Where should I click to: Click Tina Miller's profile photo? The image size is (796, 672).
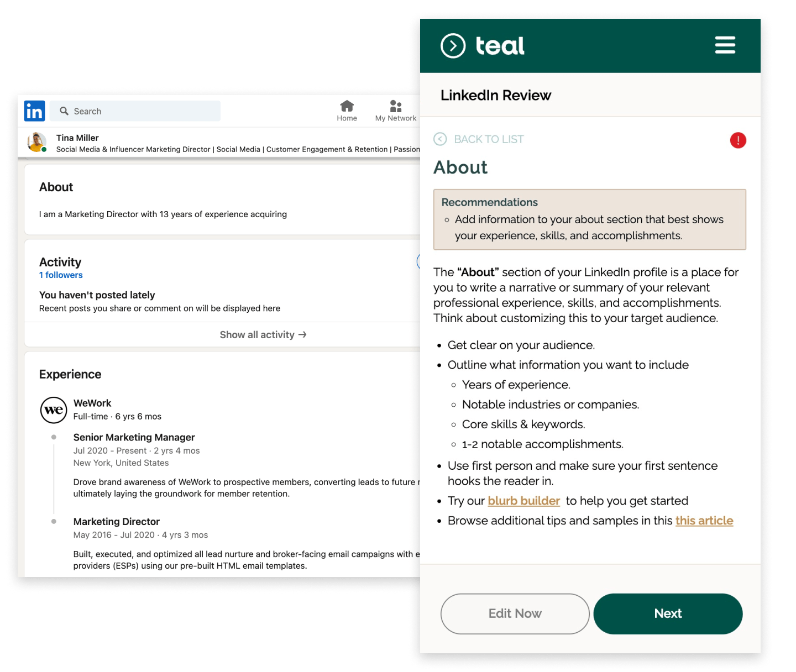(38, 142)
